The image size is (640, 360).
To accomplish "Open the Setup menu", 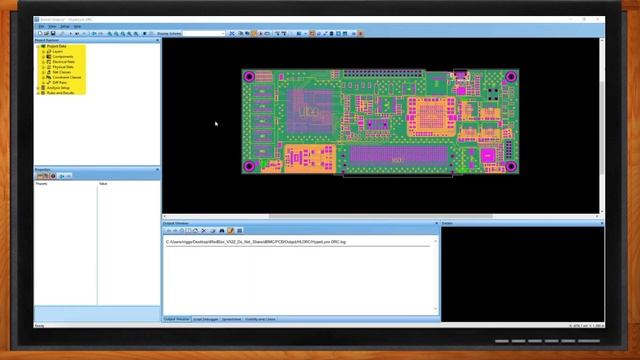I will pyautogui.click(x=64, y=27).
